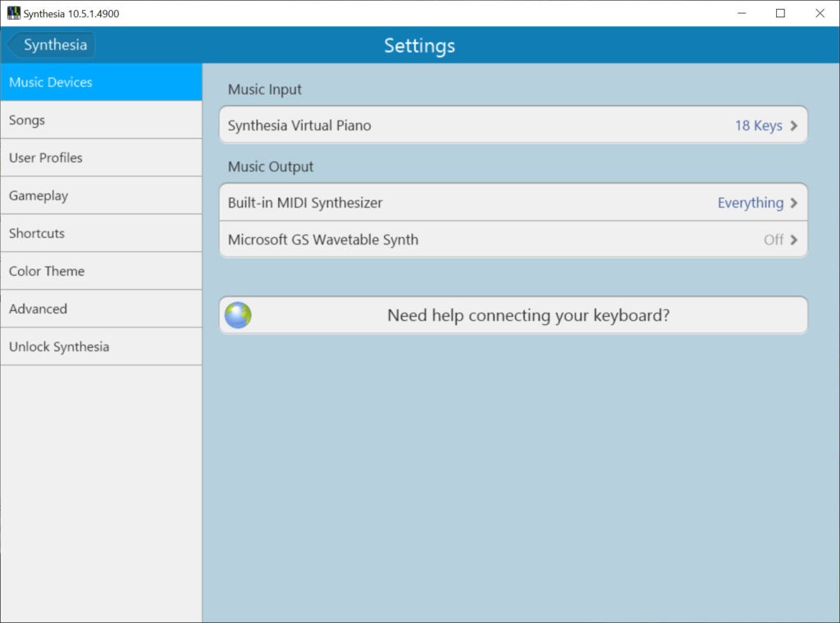Open Need help connecting your keyboard link
The height and width of the screenshot is (623, 840).
[514, 315]
